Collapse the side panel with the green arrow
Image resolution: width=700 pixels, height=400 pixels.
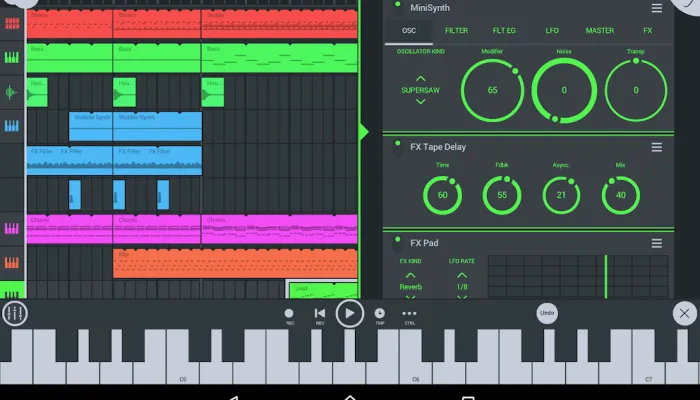pyautogui.click(x=364, y=132)
